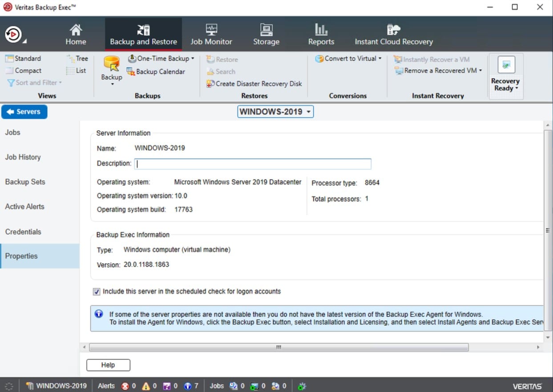Click the horizontal scrollbar below the properties pane
The image size is (553, 392).
coord(278,347)
